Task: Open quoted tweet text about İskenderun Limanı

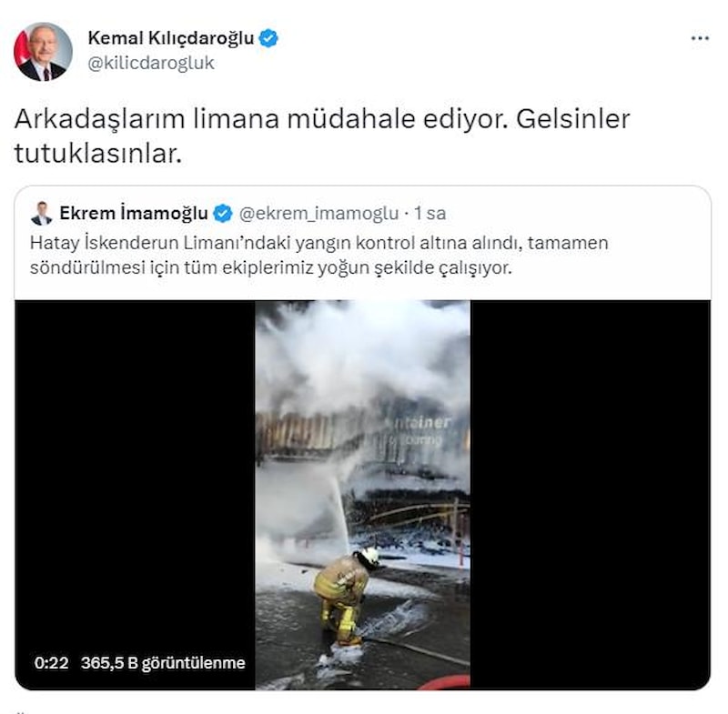Action: [x=319, y=256]
